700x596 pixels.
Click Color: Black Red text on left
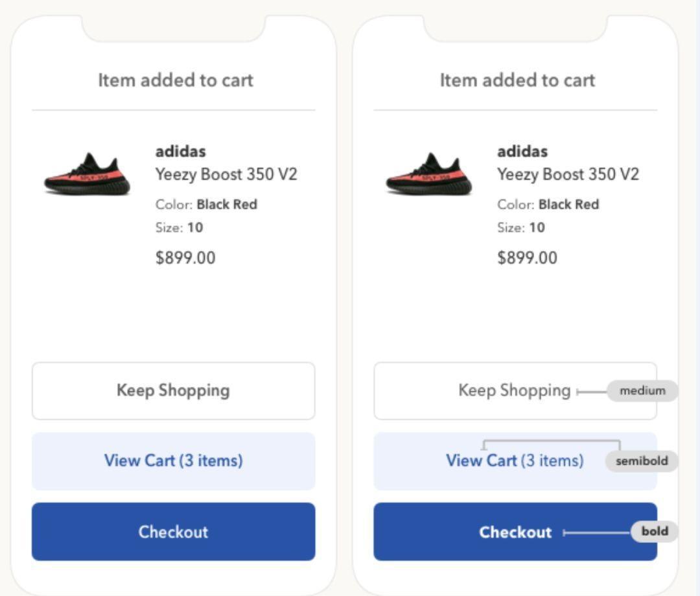[206, 204]
